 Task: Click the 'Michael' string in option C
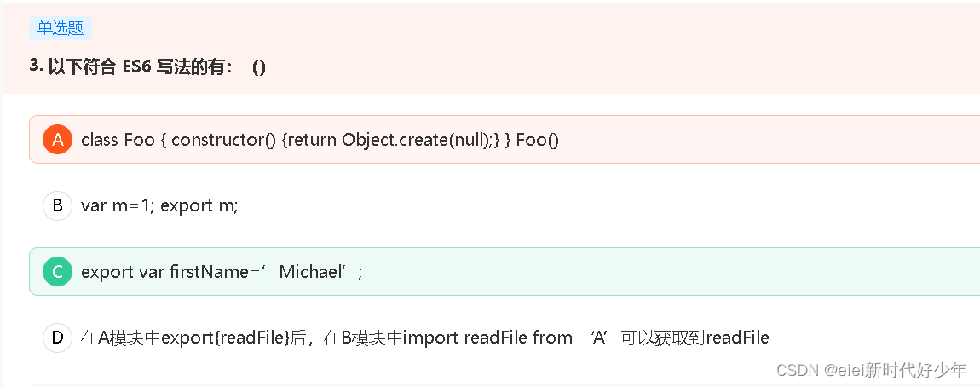point(312,272)
